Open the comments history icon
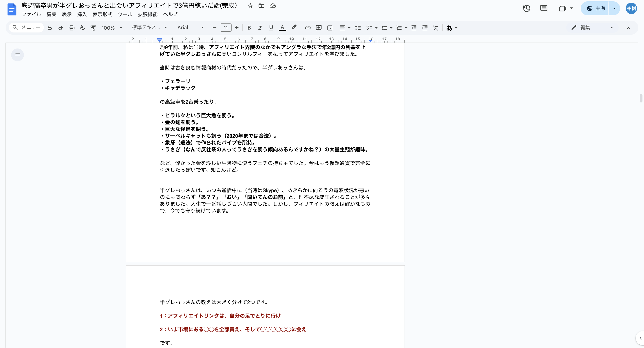The width and height of the screenshot is (644, 348). tap(543, 9)
